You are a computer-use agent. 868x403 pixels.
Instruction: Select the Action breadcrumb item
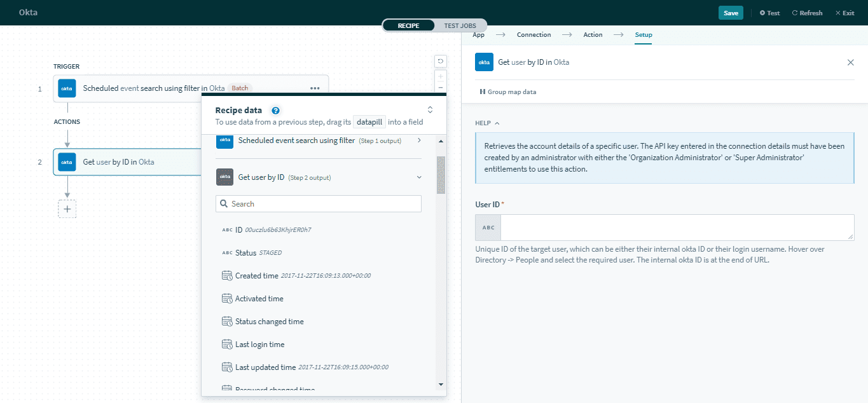pyautogui.click(x=593, y=34)
